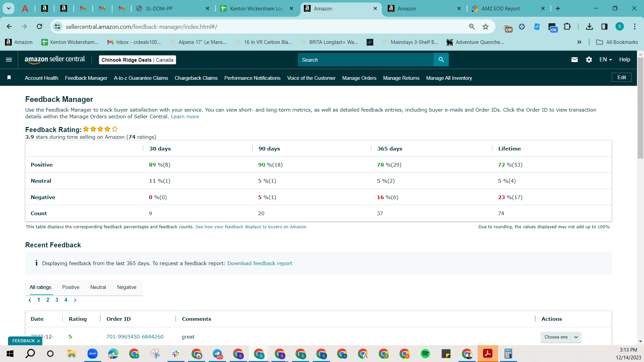This screenshot has width=644, height=362.
Task: Open the Chrome extensions puzzle icon
Action: coord(567,26)
